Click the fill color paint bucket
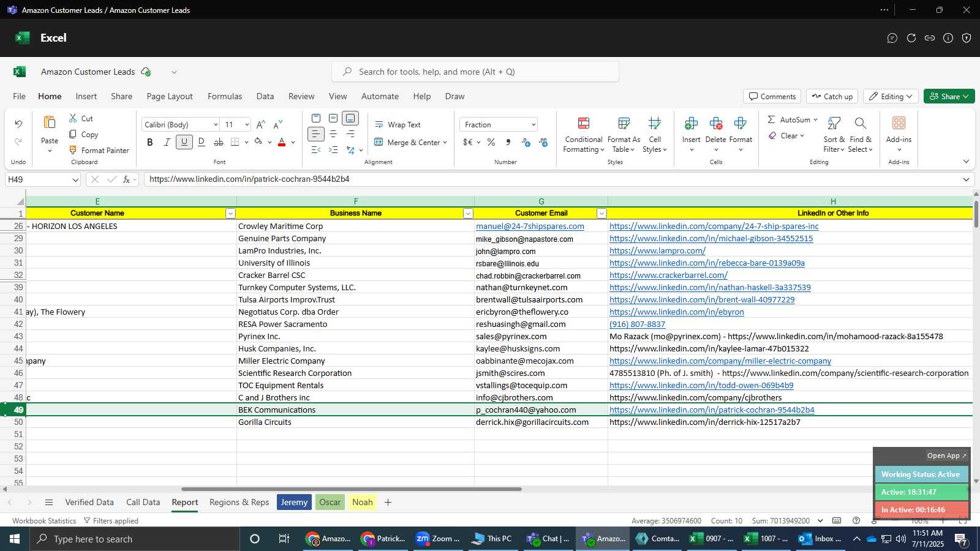980x551 pixels. pyautogui.click(x=258, y=142)
